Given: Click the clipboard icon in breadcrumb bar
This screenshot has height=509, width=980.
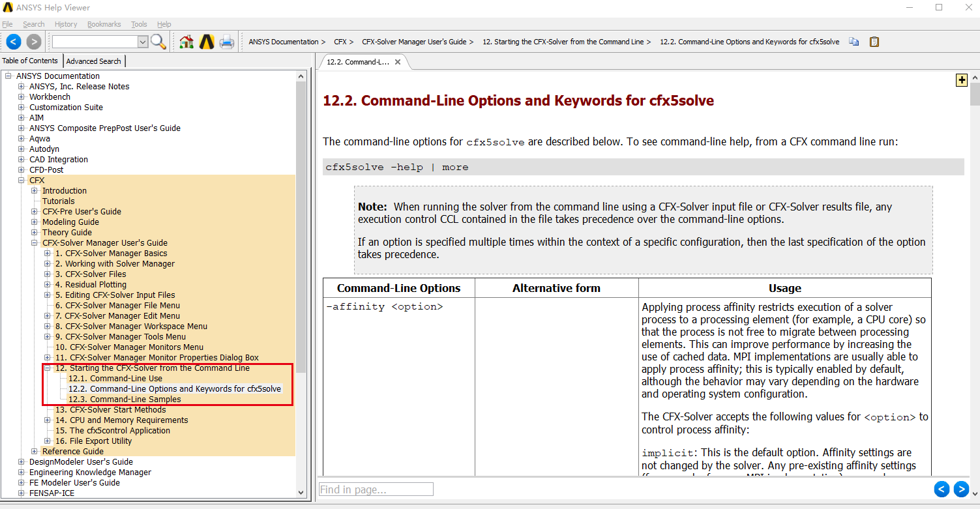Looking at the screenshot, I should point(874,42).
